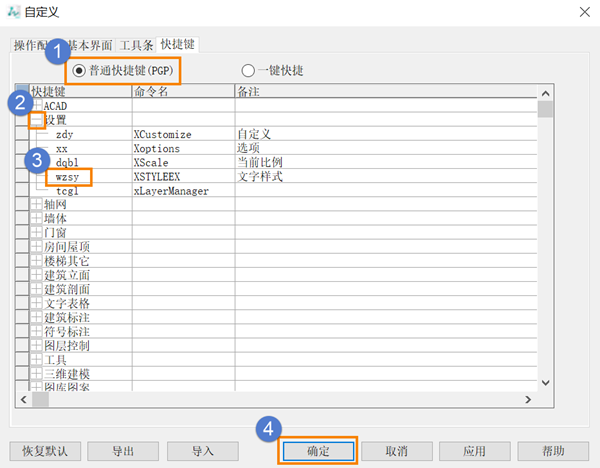Click the xLayerManager command name cell
600x468 pixels.
coord(183,191)
